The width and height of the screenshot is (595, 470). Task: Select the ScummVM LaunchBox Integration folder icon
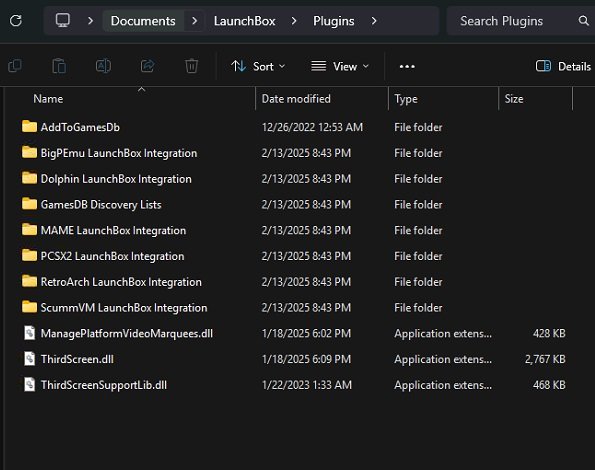(x=29, y=307)
